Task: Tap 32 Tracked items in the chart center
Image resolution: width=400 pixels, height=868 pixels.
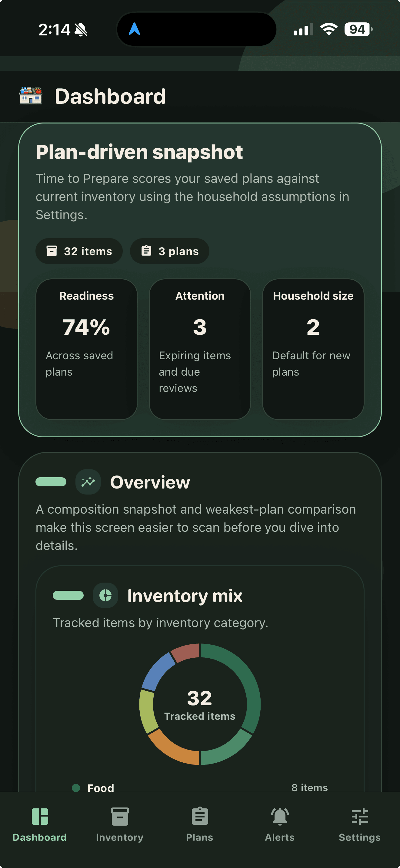Action: (200, 704)
